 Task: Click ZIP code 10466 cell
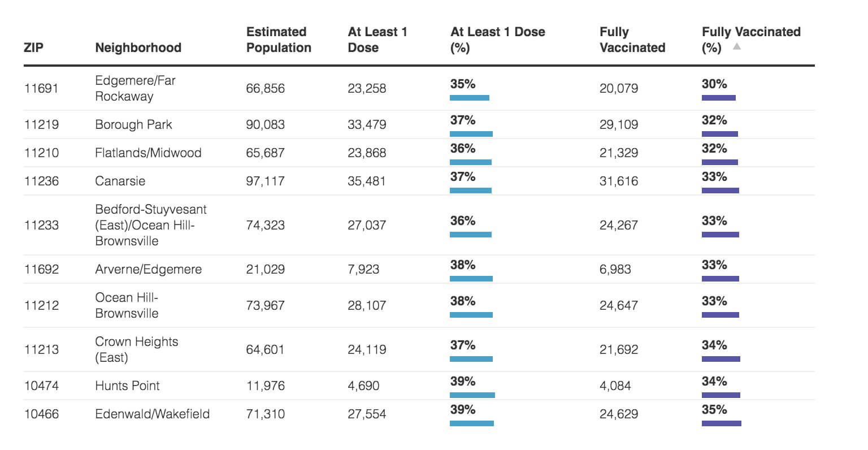click(41, 414)
